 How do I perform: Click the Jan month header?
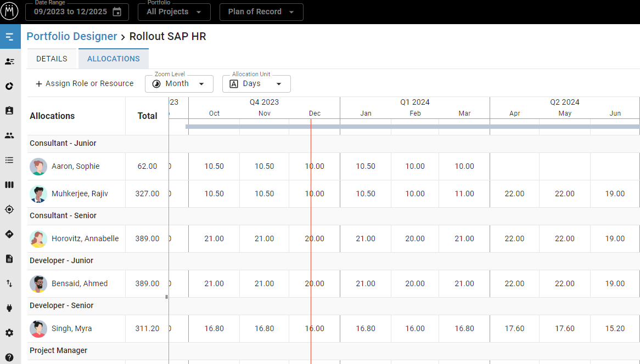(x=366, y=113)
